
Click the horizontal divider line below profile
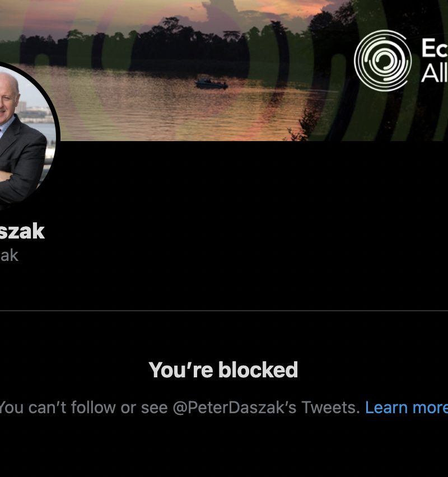[224, 311]
